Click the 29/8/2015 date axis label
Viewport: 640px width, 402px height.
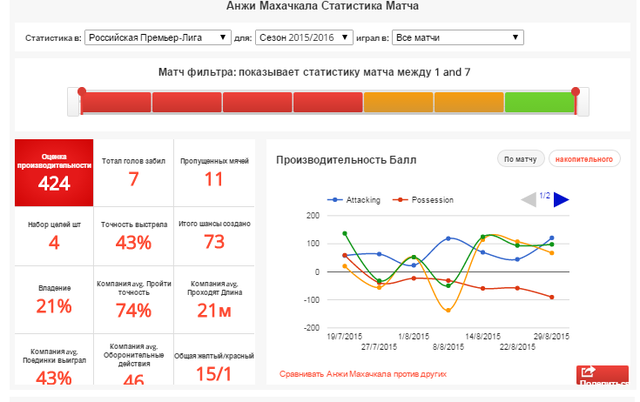551,336
